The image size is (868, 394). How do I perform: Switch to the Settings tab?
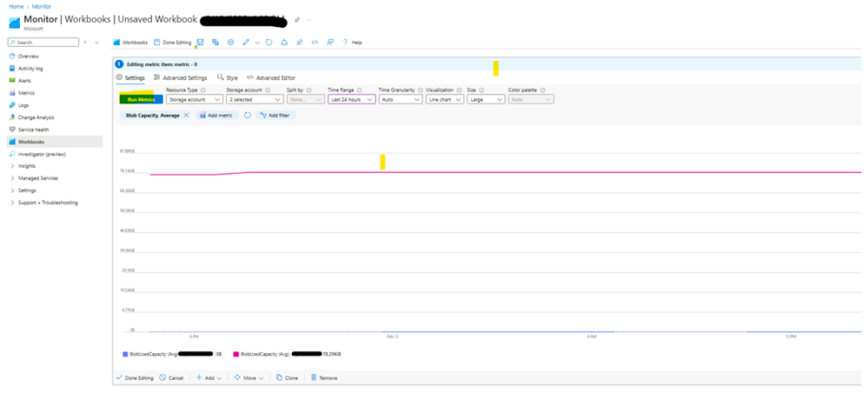pyautogui.click(x=130, y=78)
